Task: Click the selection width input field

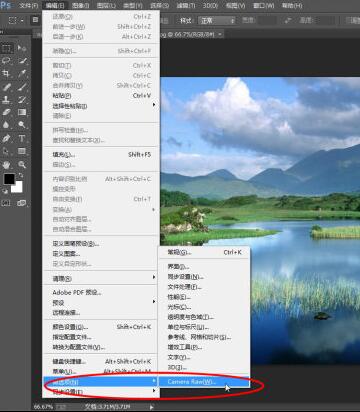Action: coord(267,21)
